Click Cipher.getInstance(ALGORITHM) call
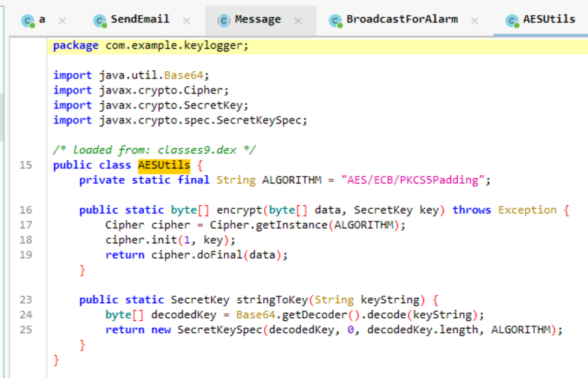This screenshot has height=378, width=588. pyautogui.click(x=307, y=225)
